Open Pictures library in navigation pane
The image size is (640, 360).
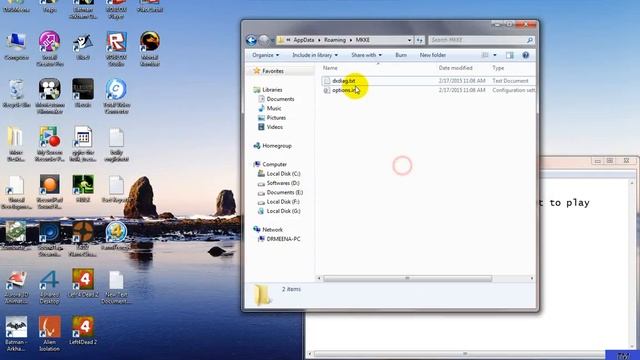point(276,118)
